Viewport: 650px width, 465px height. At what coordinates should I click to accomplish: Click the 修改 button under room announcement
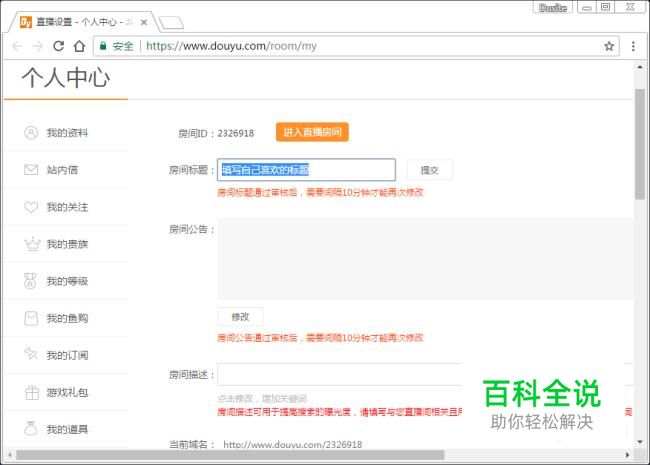coord(240,317)
